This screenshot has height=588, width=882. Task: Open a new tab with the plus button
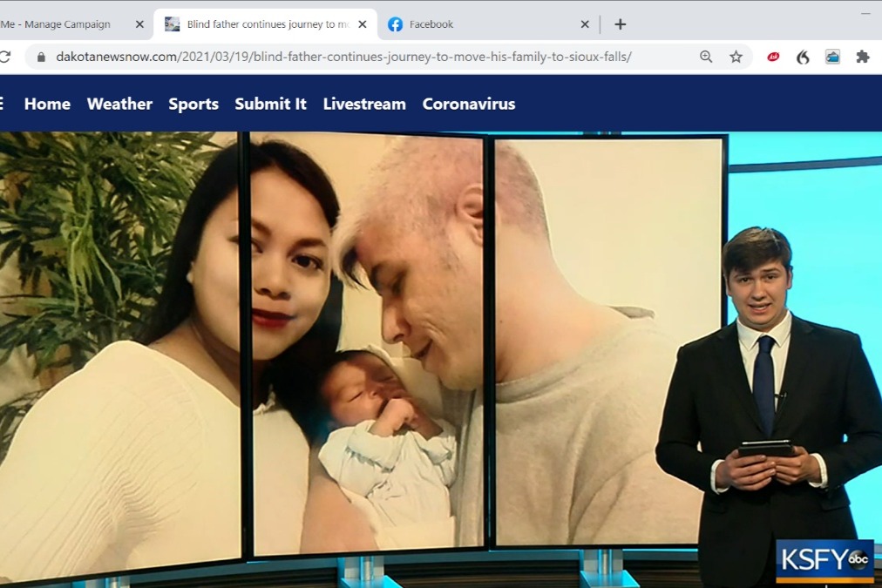(620, 24)
